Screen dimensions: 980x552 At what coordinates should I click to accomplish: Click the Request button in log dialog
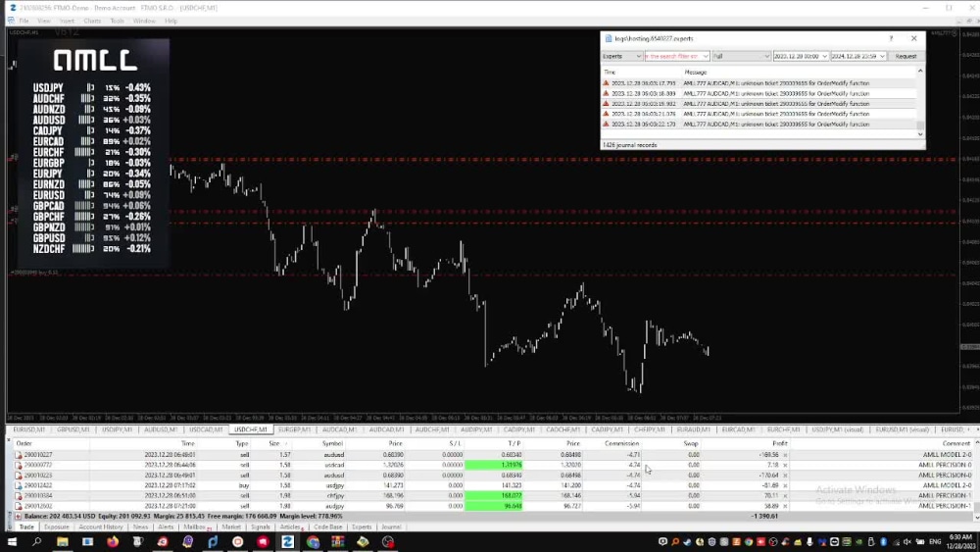(x=906, y=56)
